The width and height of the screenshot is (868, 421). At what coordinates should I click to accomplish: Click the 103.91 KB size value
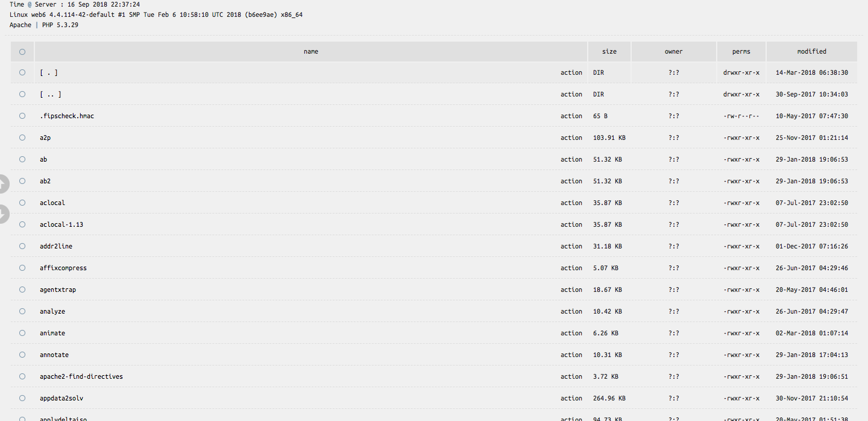609,138
